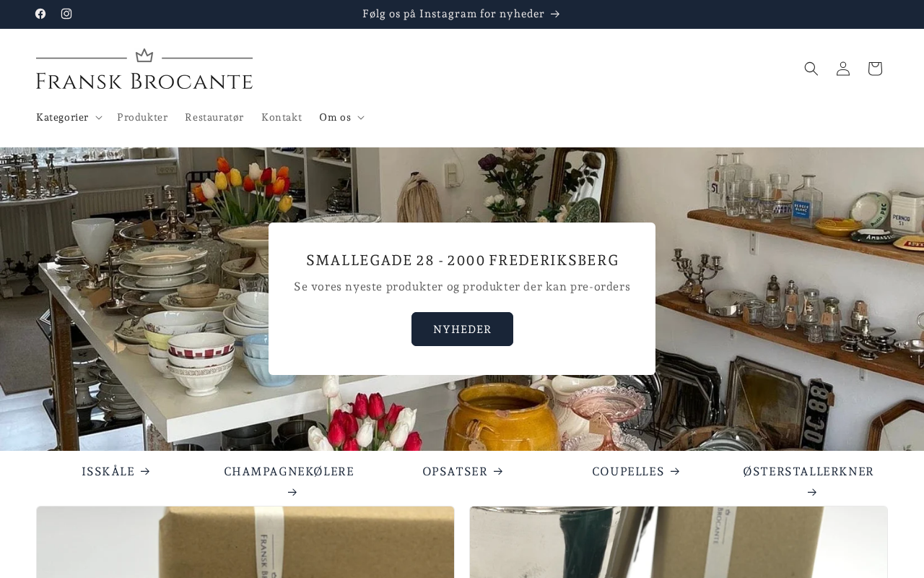This screenshot has height=578, width=924.
Task: Follow the Instagram announcement link
Action: click(462, 14)
